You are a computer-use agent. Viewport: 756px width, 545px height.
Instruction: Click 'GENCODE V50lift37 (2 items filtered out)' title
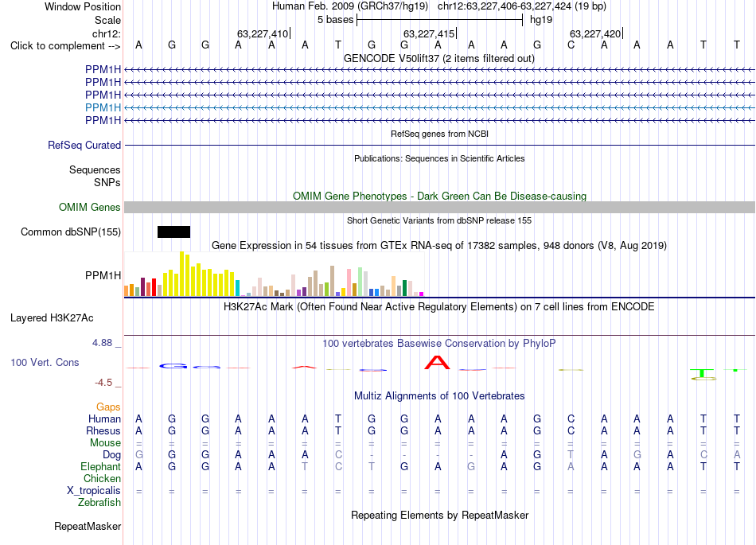click(x=438, y=58)
